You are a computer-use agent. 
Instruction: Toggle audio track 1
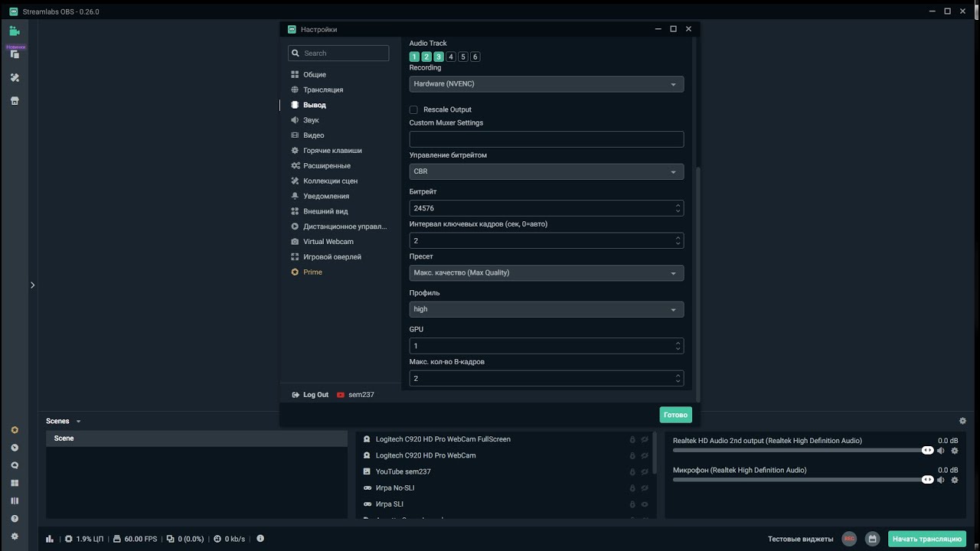pyautogui.click(x=414, y=57)
